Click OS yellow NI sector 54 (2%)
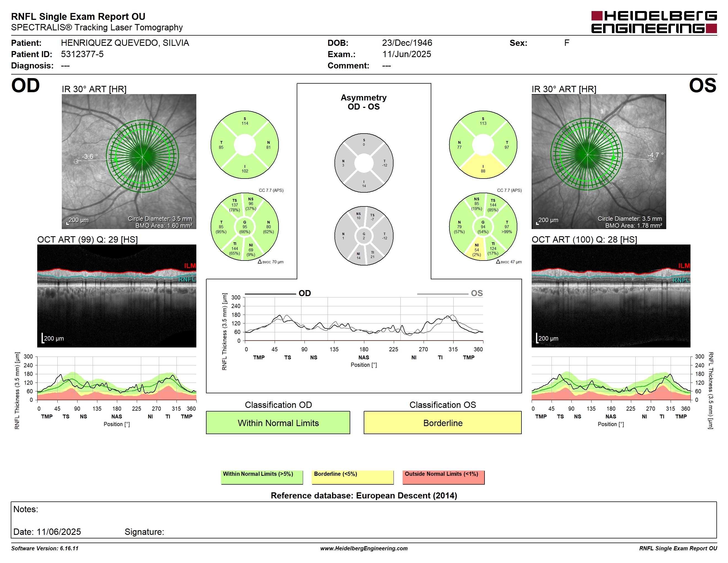728x563 pixels. [477, 250]
